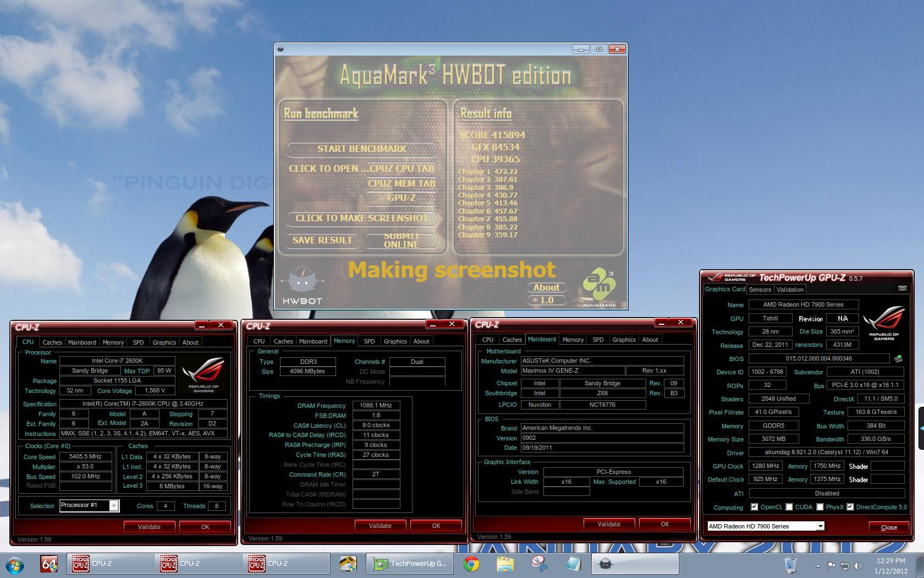Show hidden system tray icons arrow
The width and height of the screenshot is (924, 578).
[818, 565]
